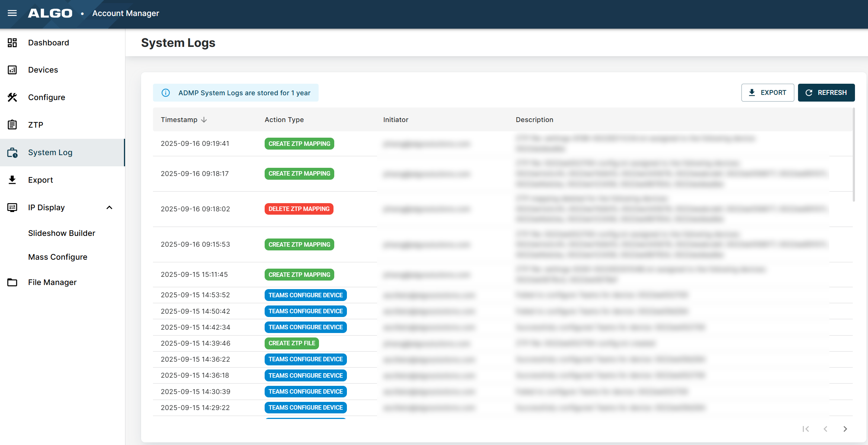Viewport: 868px width, 445px height.
Task: Open the ZTP page
Action: click(63, 125)
